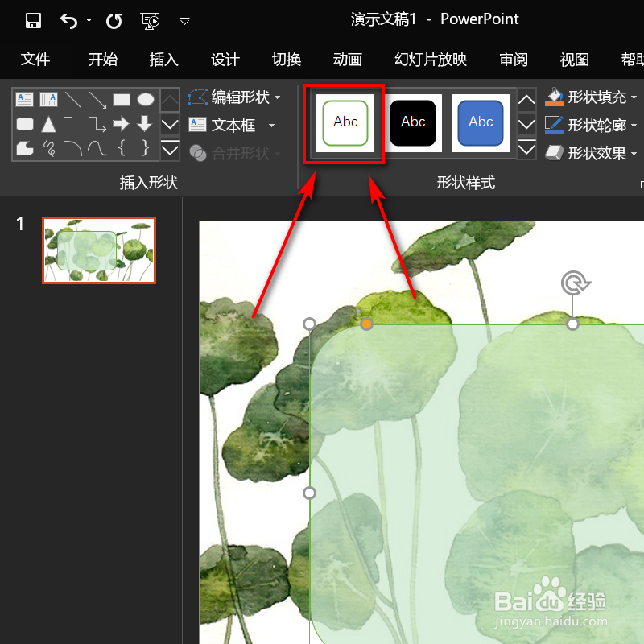
Task: Select the scribble shape icon
Action: [49, 148]
